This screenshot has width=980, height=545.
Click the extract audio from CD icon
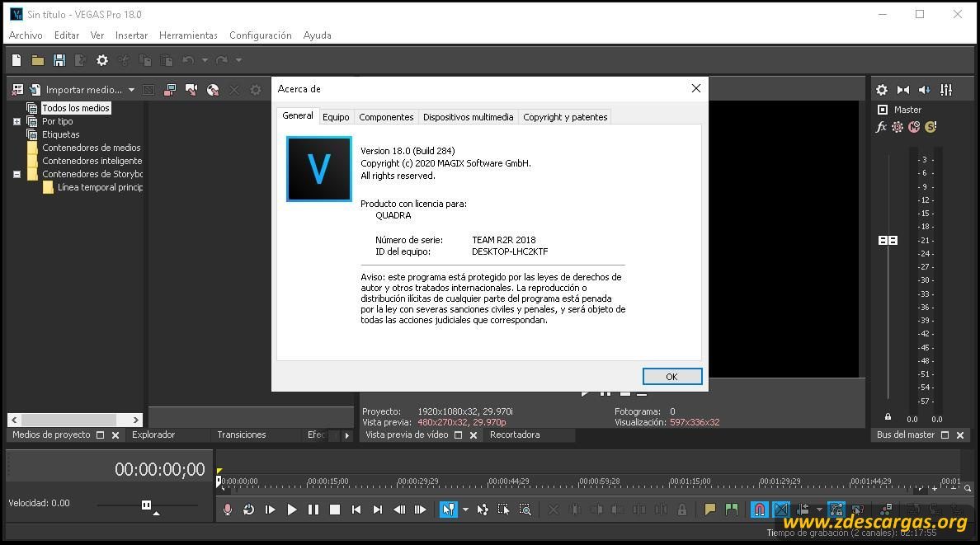(x=213, y=90)
